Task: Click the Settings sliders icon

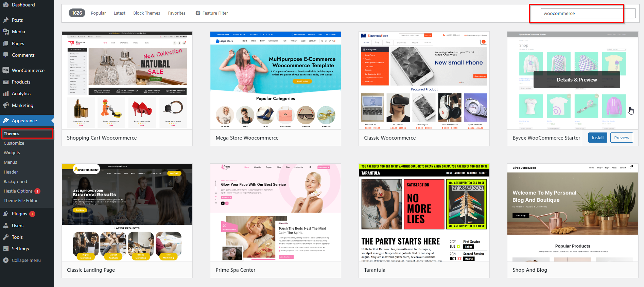Action: click(x=6, y=249)
